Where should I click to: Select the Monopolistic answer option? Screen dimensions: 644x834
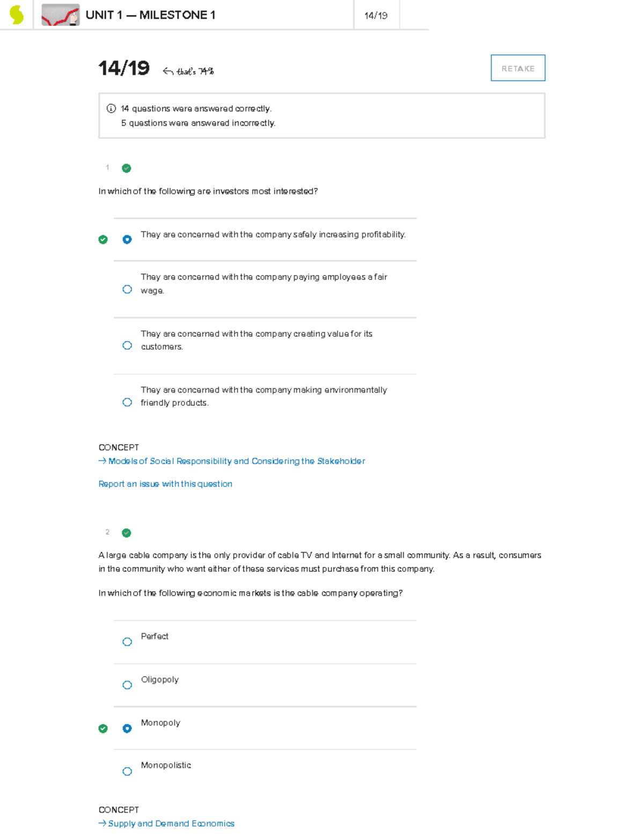[x=127, y=771]
